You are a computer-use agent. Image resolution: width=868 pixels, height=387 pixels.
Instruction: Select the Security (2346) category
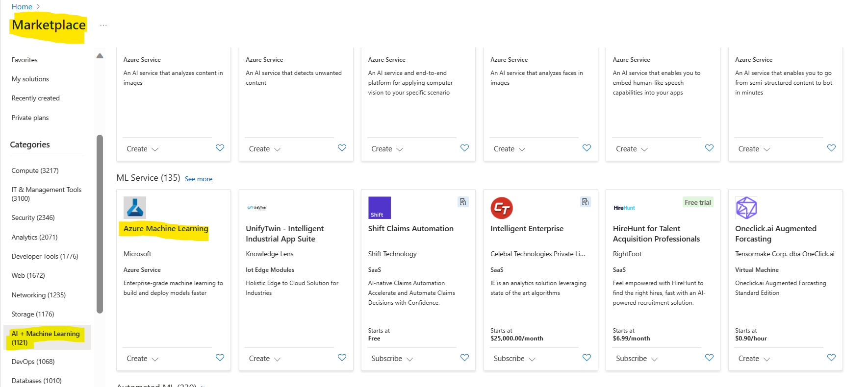33,218
